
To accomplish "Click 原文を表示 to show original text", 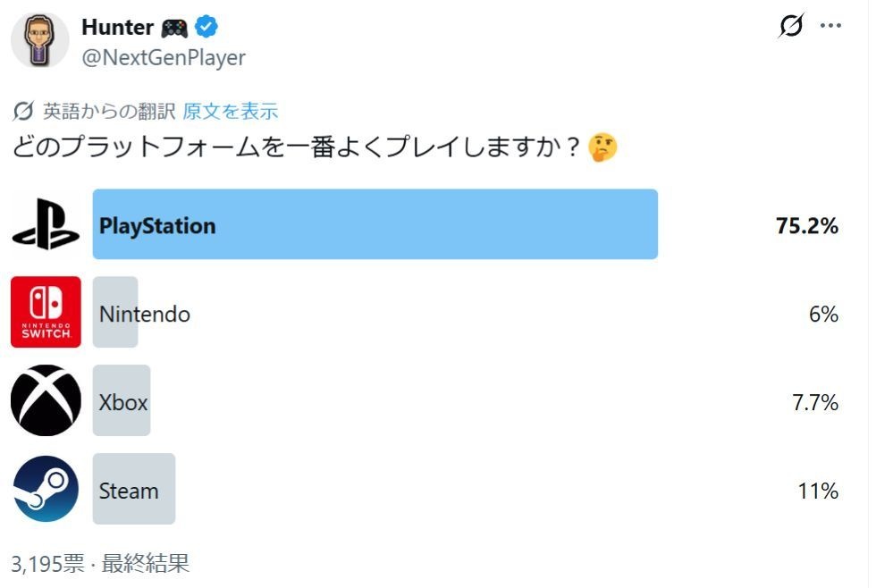I will (231, 112).
